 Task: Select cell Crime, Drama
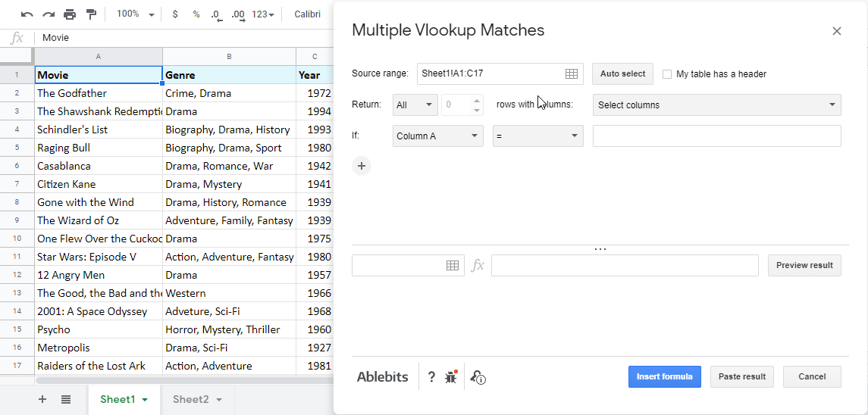(x=229, y=93)
